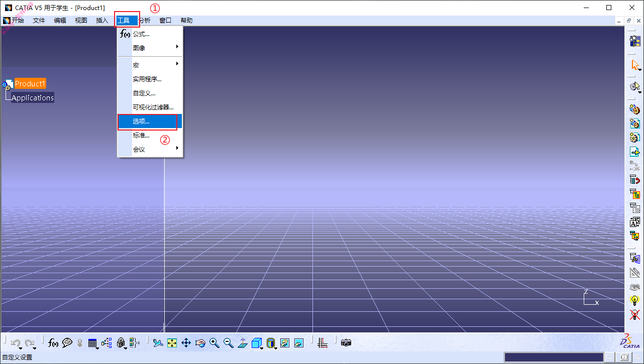Choose 公式... from the tools menu

[x=150, y=34]
